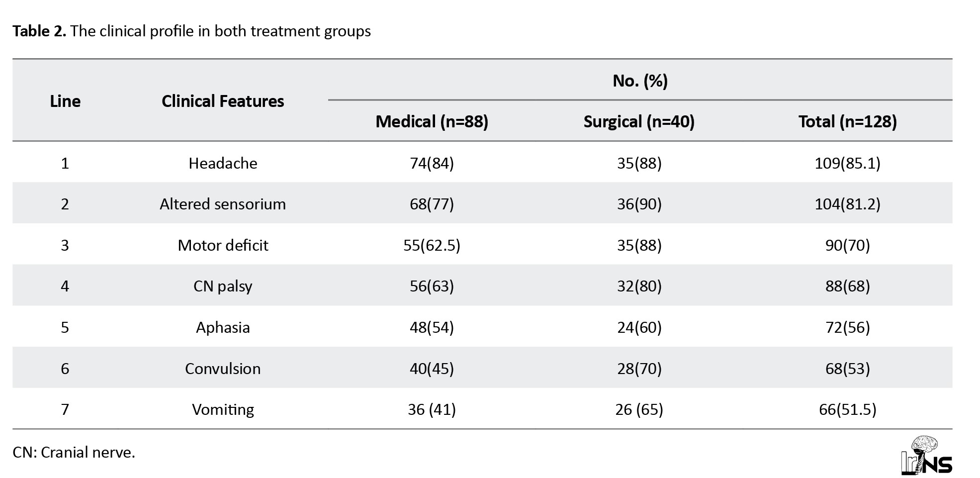This screenshot has width=980, height=478.
Task: Click the Altered sensorium cell
Action: click(223, 204)
